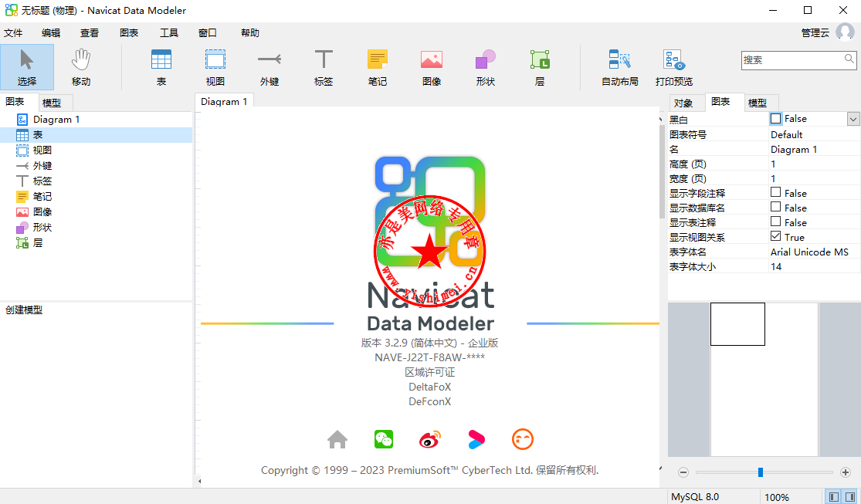Pick the 外键 (Foreign Key) toolbar tool

(x=269, y=67)
